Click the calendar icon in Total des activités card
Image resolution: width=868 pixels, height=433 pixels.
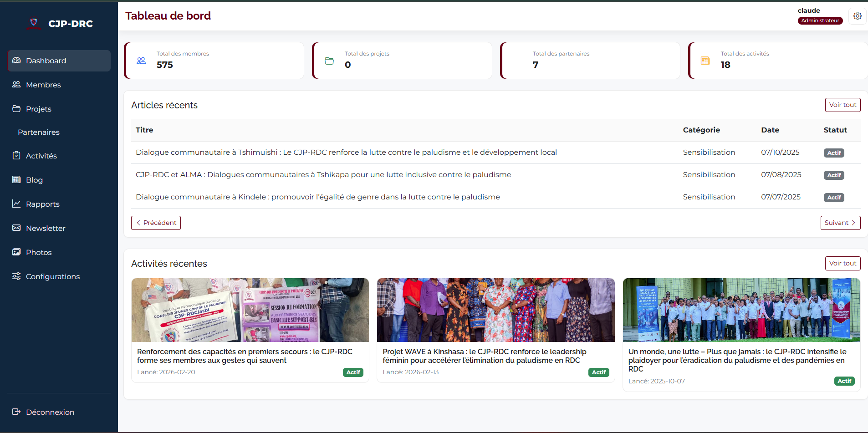click(x=705, y=61)
